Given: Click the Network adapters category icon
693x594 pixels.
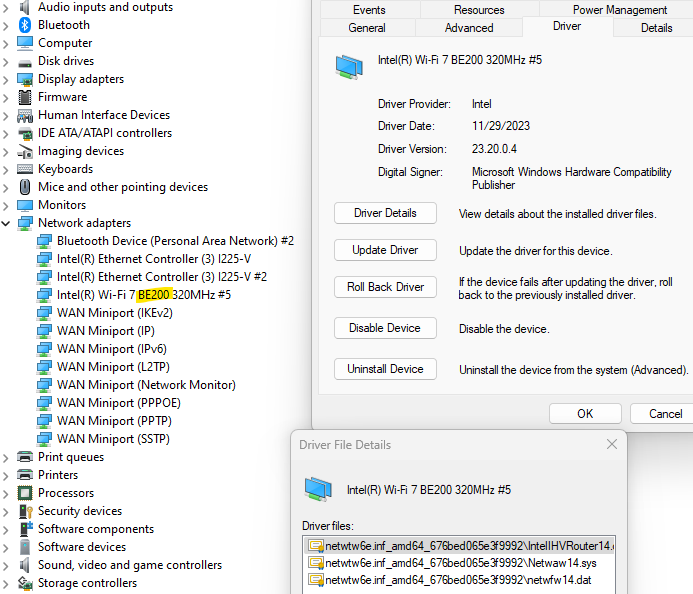Looking at the screenshot, I should [25, 223].
